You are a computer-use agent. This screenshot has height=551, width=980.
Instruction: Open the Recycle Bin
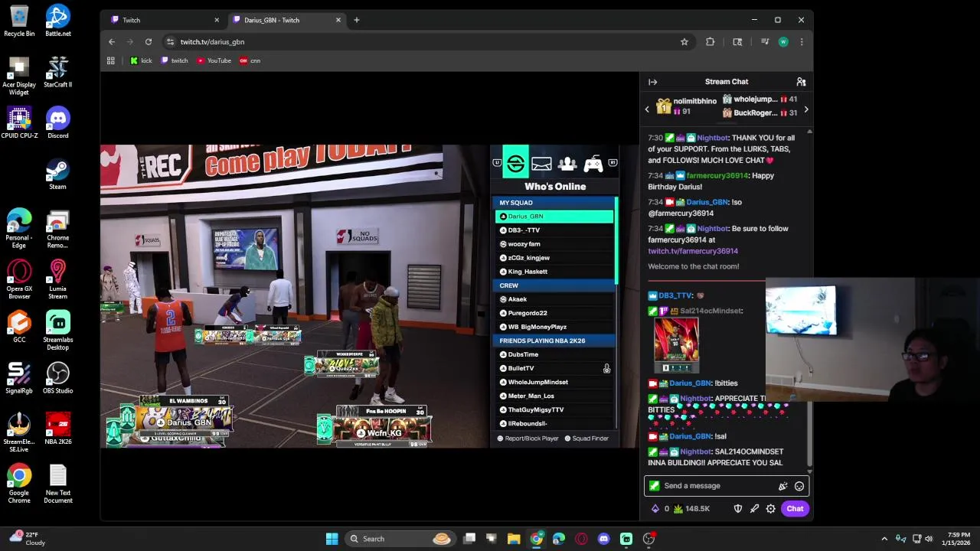[x=19, y=21]
